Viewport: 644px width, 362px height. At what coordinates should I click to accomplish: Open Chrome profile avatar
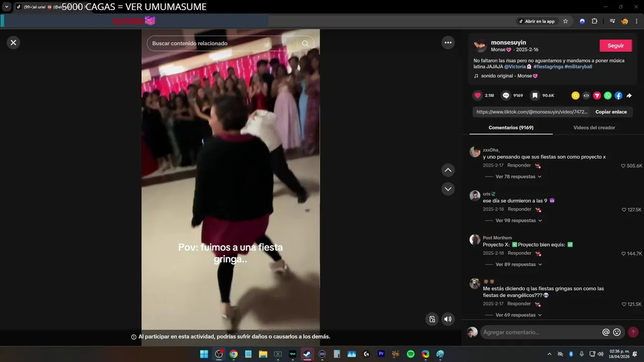tap(625, 21)
